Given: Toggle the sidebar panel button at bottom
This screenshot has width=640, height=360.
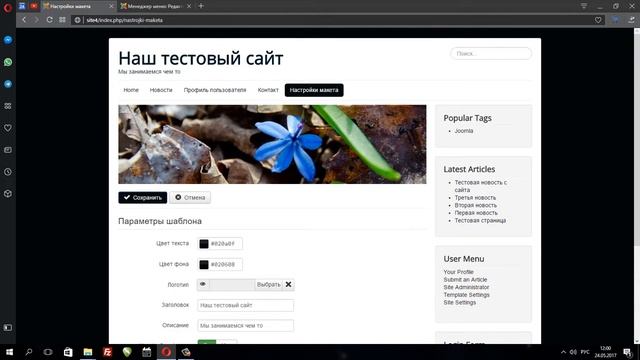Looking at the screenshot, I should point(8,327).
